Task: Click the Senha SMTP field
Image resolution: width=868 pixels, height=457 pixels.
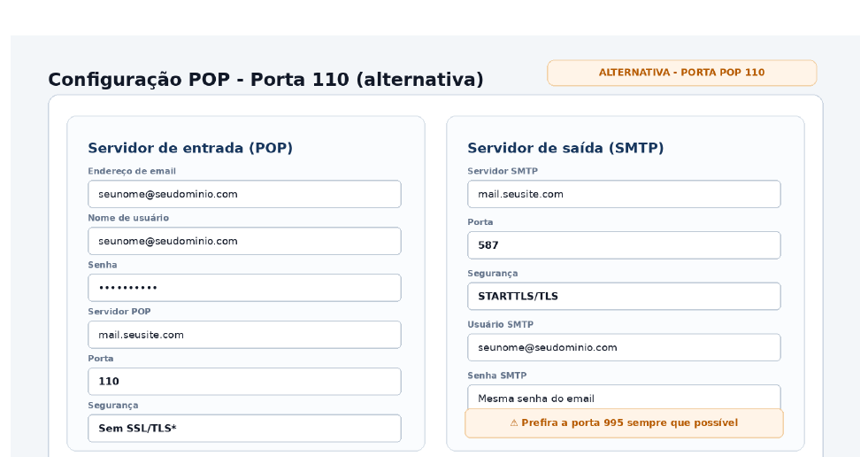Action: (x=624, y=397)
